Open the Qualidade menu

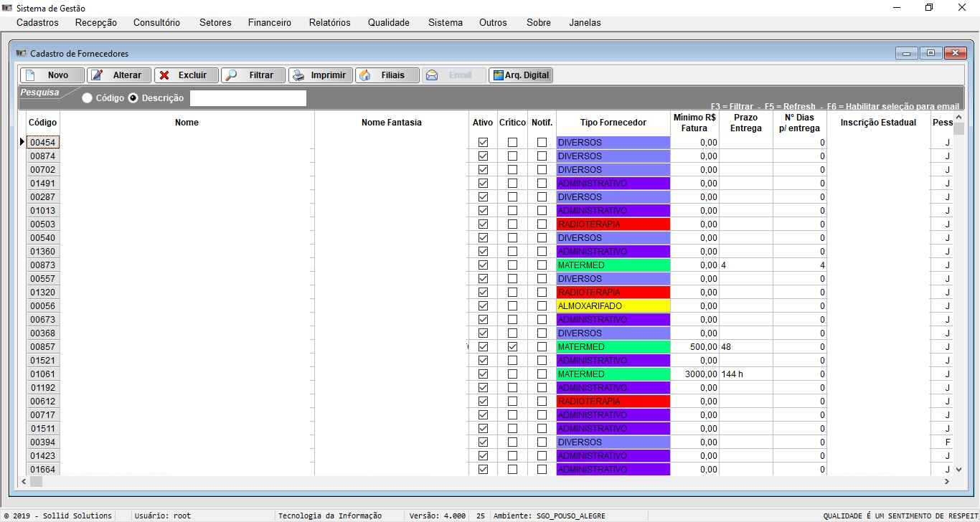[389, 23]
